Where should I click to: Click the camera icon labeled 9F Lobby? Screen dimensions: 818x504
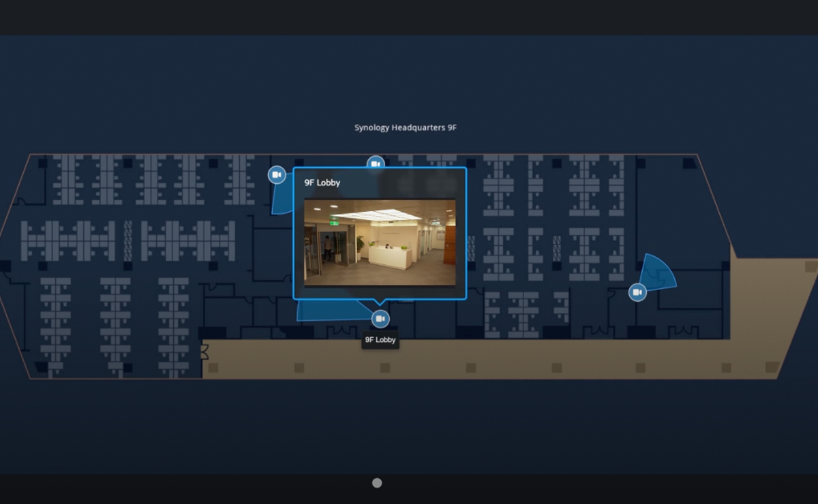(x=380, y=319)
